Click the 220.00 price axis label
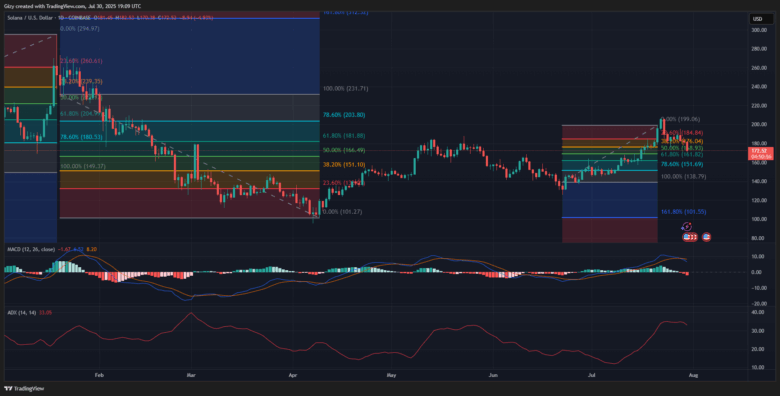Screen dimensions: 780x396 (x=759, y=106)
